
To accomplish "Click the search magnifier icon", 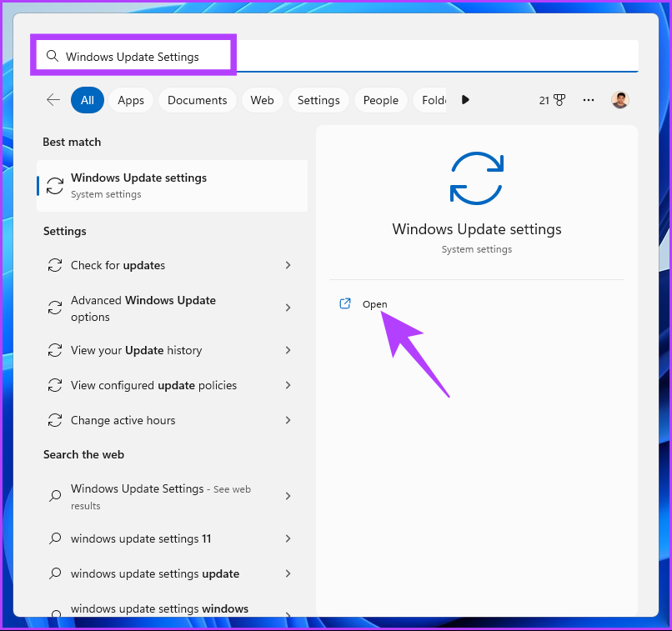I will point(53,56).
